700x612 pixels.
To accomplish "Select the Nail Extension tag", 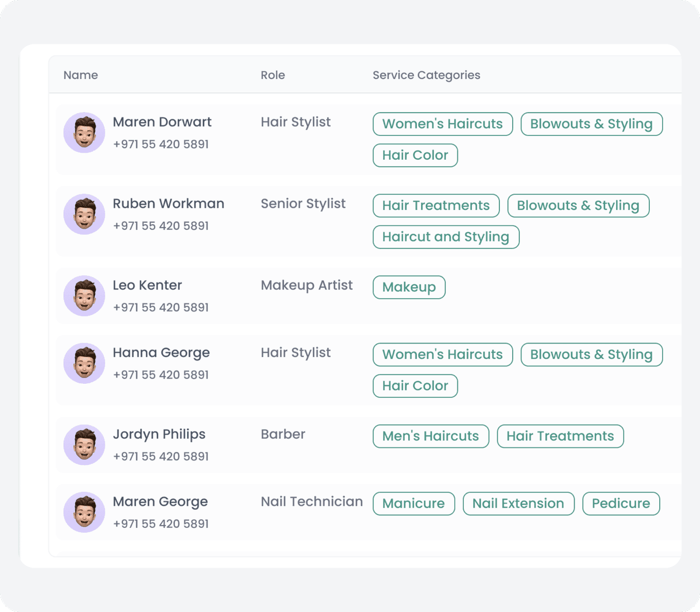I will (518, 503).
